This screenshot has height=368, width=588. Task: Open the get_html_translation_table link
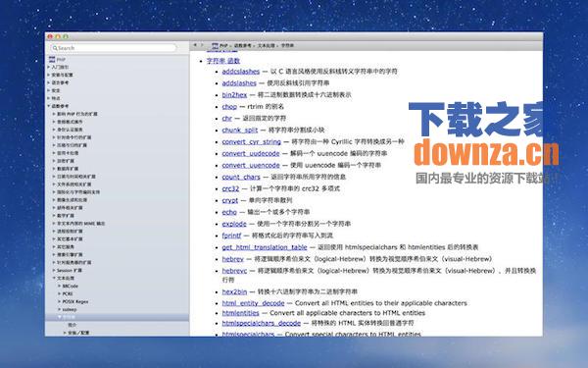coord(265,247)
